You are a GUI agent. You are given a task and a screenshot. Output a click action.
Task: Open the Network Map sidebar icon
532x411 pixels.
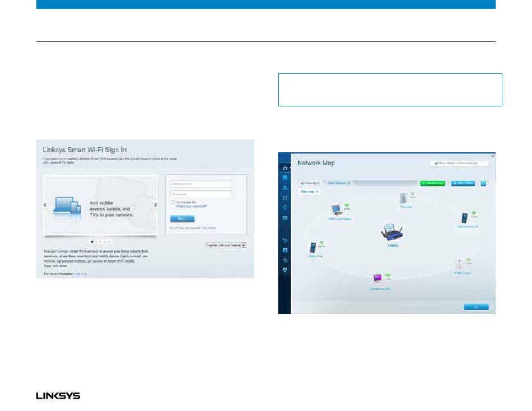click(x=285, y=167)
